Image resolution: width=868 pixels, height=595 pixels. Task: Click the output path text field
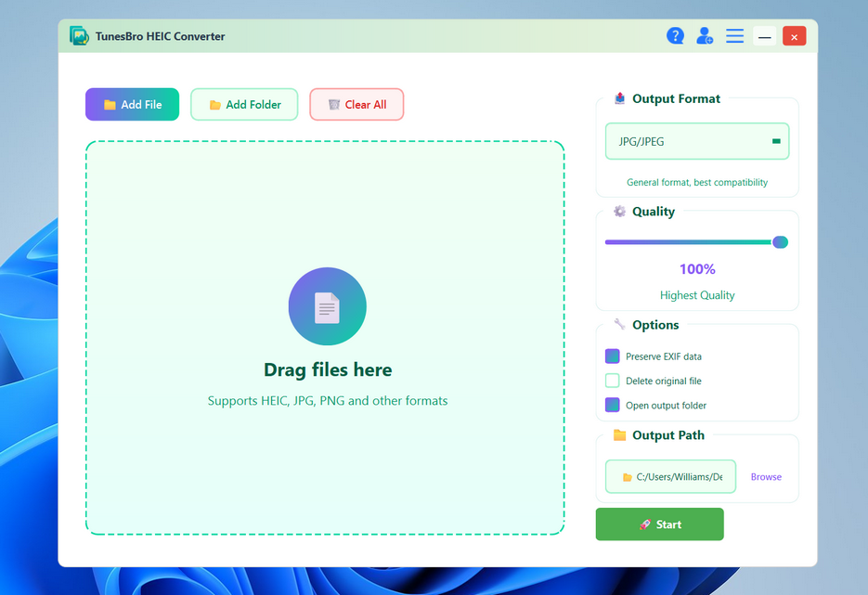673,476
